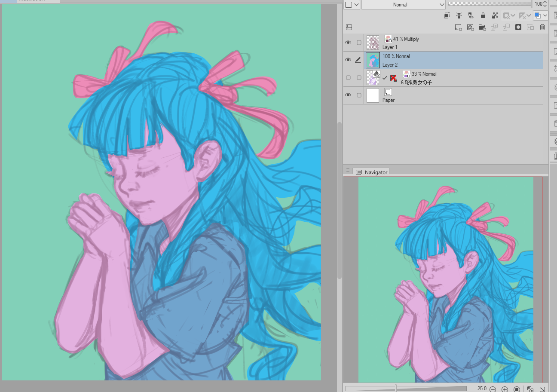The image size is (557, 392).
Task: Click the last icon in the Navigator bottom bar
Action: 542,389
